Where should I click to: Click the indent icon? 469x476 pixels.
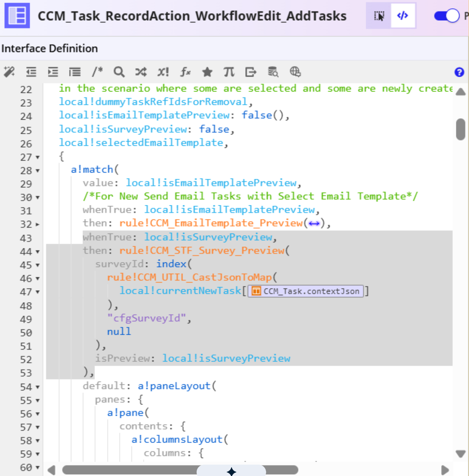[53, 72]
